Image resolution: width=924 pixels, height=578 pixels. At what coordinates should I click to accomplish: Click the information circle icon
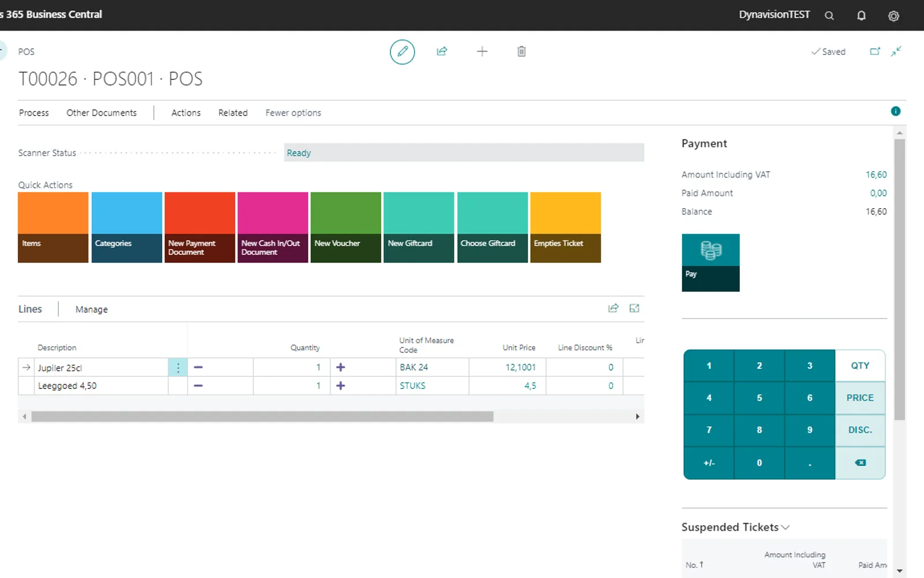tap(896, 111)
